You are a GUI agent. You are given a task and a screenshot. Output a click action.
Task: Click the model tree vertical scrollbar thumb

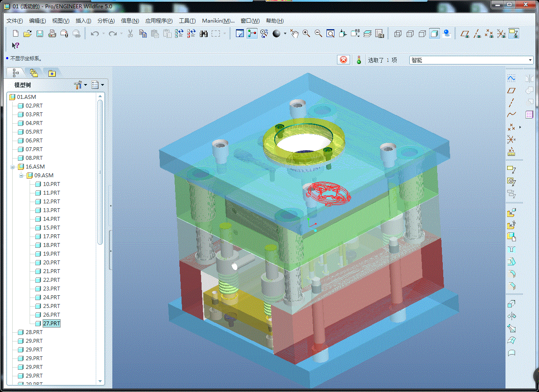point(100,172)
